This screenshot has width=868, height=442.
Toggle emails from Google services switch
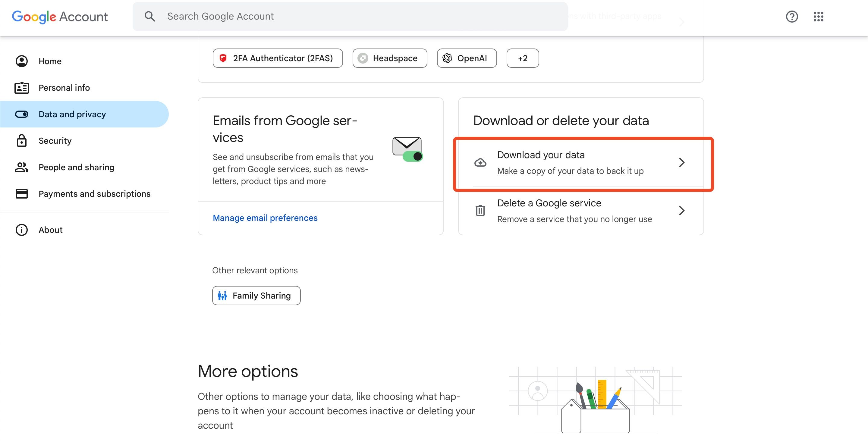click(413, 156)
